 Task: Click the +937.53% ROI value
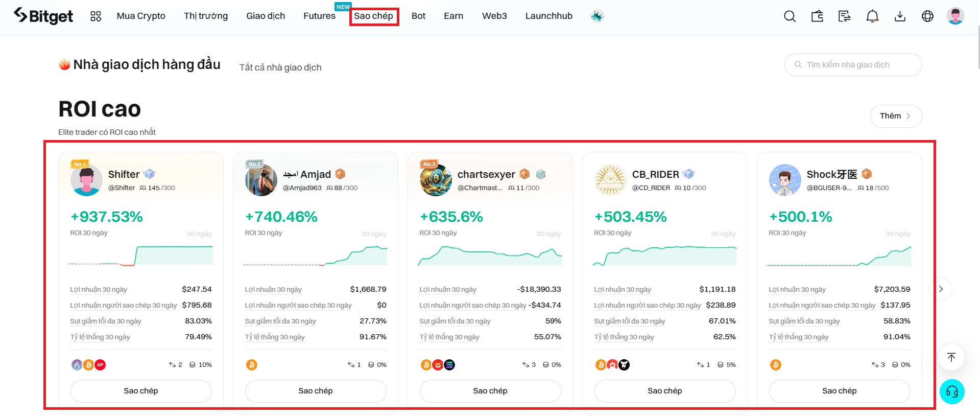tap(107, 217)
